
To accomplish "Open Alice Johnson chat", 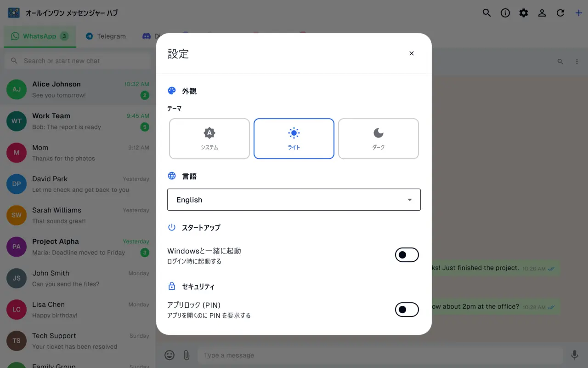I will (78, 89).
